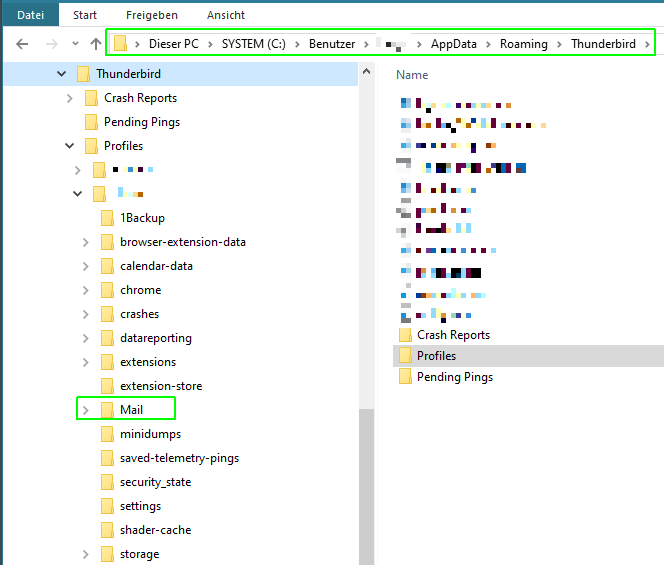Image resolution: width=664 pixels, height=565 pixels.
Task: Select Crash Reports in navigation tree
Action: click(x=140, y=98)
